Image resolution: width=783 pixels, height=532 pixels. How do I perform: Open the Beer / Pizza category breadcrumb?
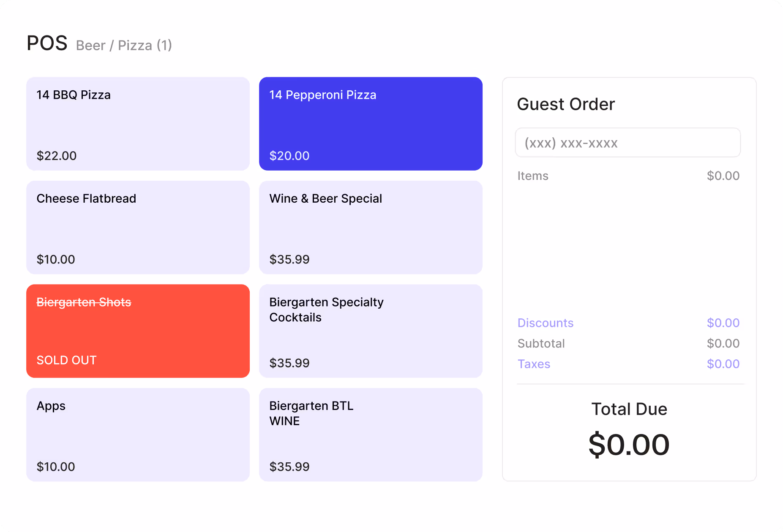[x=123, y=45]
